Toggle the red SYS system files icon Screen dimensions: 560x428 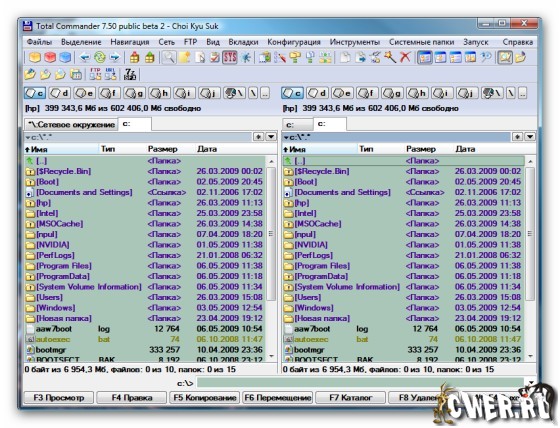point(230,57)
